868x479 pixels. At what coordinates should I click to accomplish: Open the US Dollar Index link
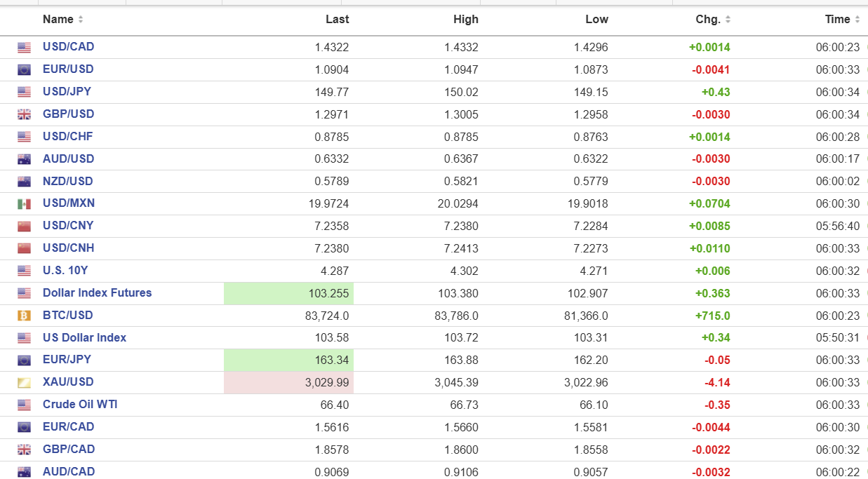84,338
